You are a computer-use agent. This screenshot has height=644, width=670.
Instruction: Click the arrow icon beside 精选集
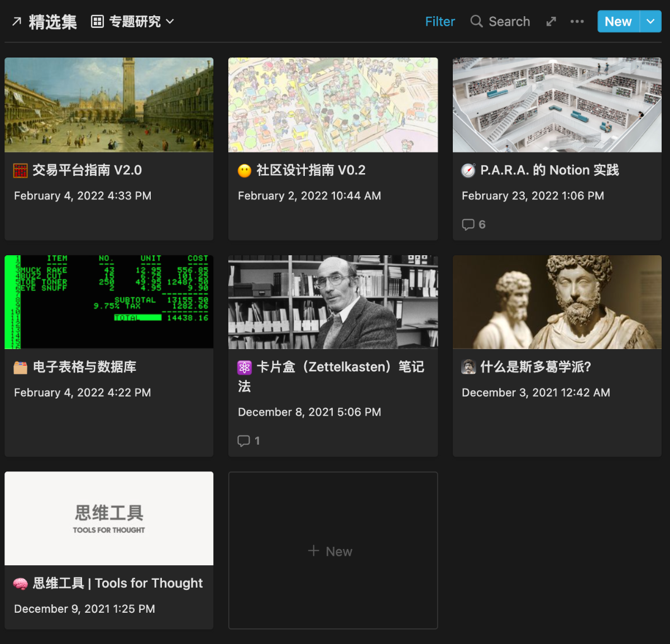point(17,22)
